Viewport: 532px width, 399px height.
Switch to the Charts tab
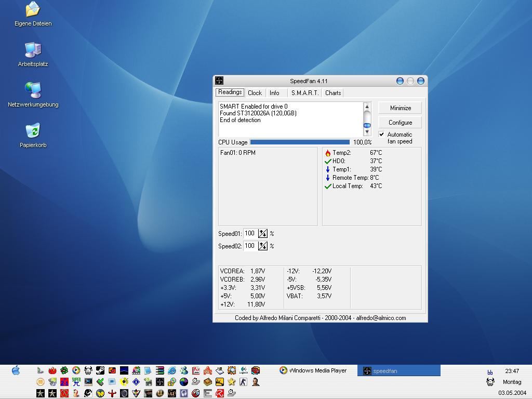pyautogui.click(x=333, y=93)
